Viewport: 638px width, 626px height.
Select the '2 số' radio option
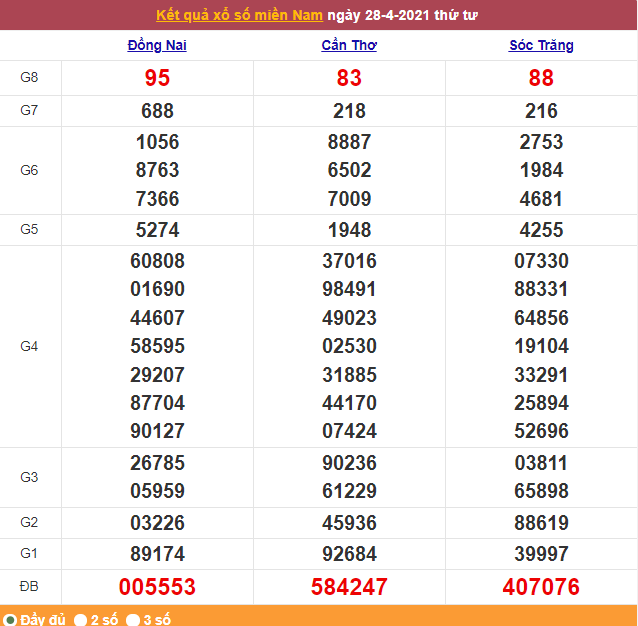[81, 619]
